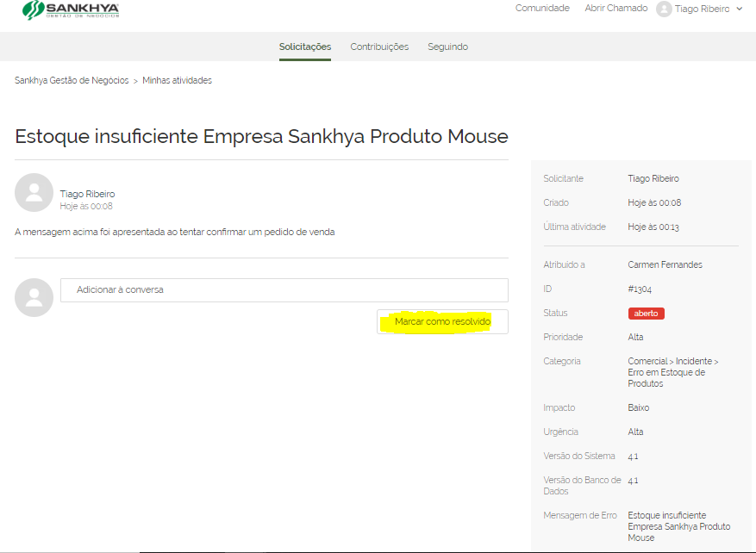The width and height of the screenshot is (756, 553).
Task: Click commenter name Tiago Ribeiro in post
Action: tap(87, 194)
